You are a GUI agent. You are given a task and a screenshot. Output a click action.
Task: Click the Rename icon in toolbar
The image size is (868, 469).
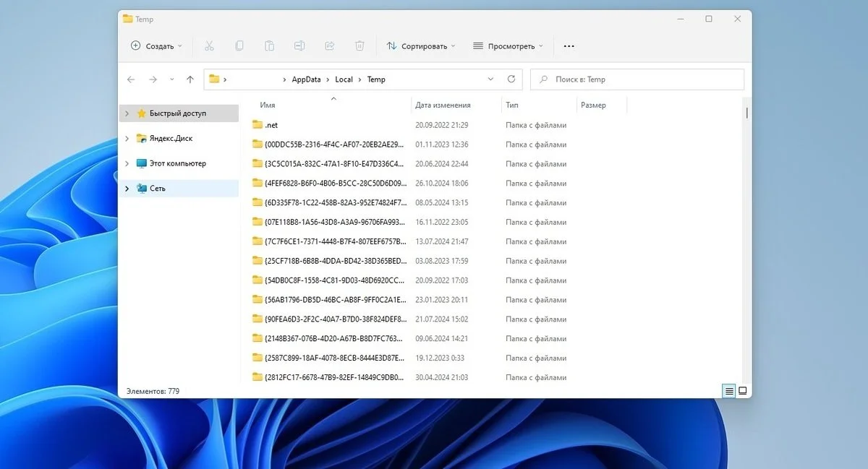[x=299, y=46]
